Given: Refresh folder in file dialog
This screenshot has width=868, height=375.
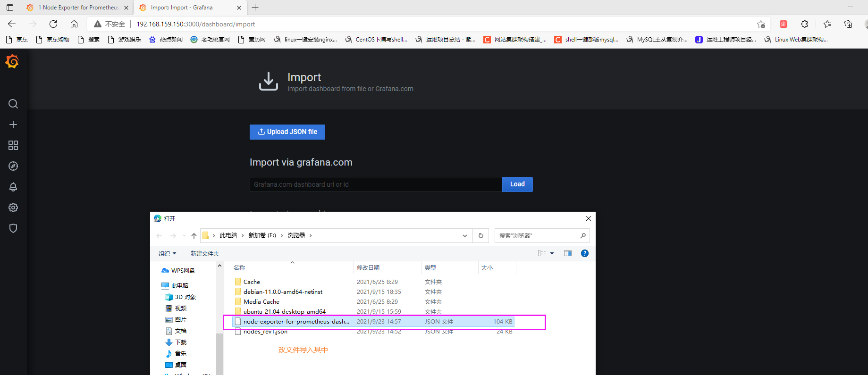Looking at the screenshot, I should [x=481, y=235].
